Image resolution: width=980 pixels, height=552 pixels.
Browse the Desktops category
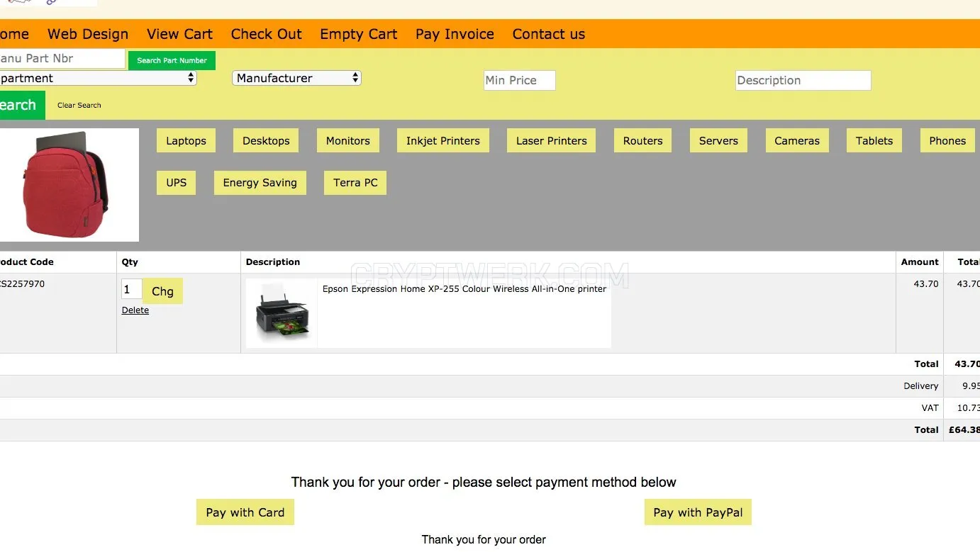pos(266,140)
